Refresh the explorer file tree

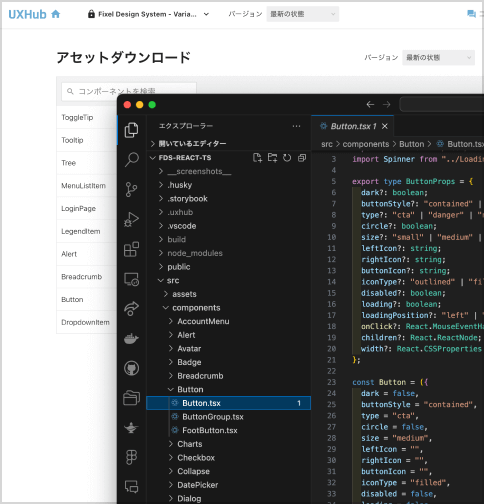(x=287, y=158)
